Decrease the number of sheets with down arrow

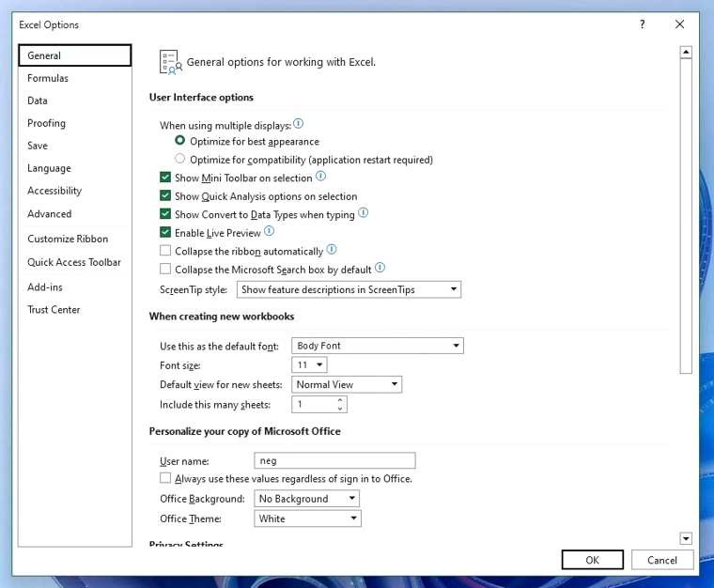pyautogui.click(x=340, y=409)
